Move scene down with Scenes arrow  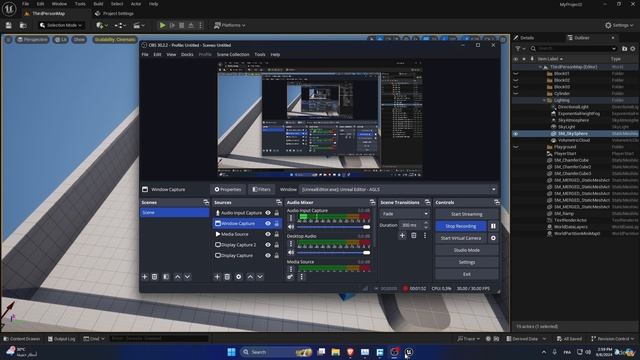coord(187,277)
